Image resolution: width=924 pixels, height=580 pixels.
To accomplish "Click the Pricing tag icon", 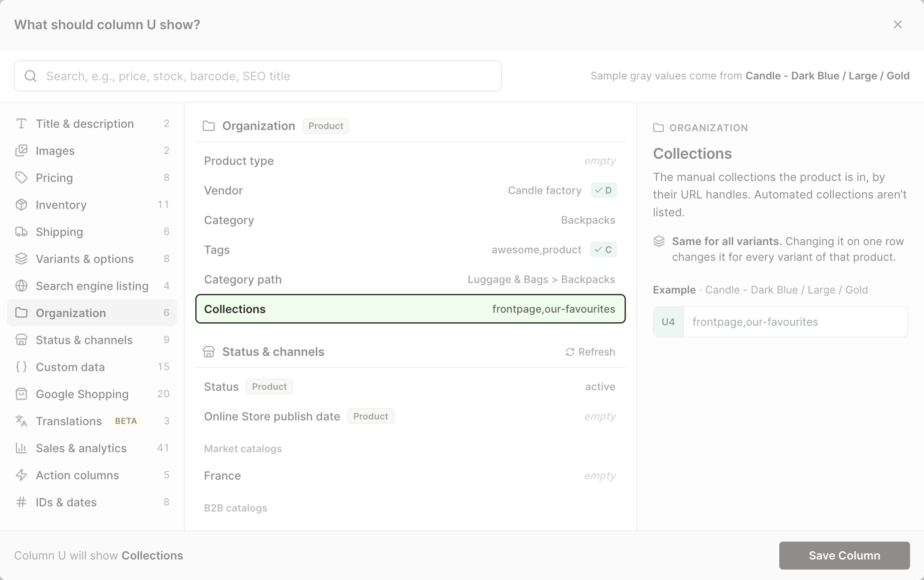I will click(21, 178).
